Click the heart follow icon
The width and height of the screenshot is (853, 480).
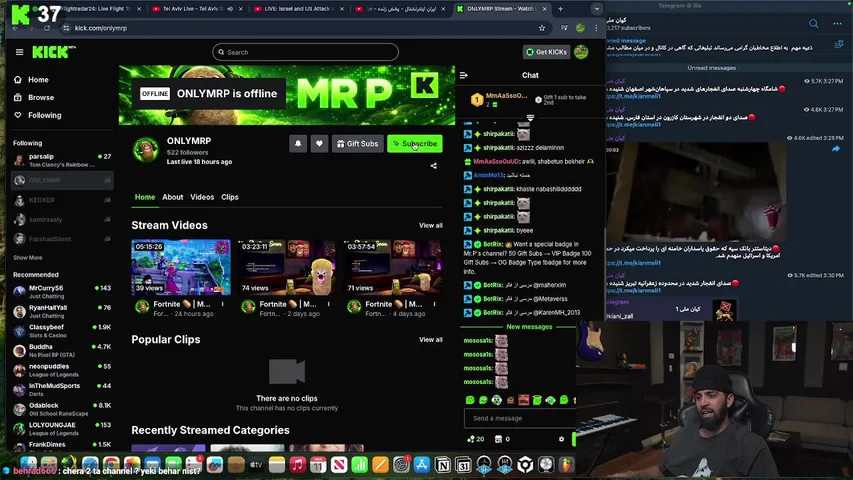[319, 144]
